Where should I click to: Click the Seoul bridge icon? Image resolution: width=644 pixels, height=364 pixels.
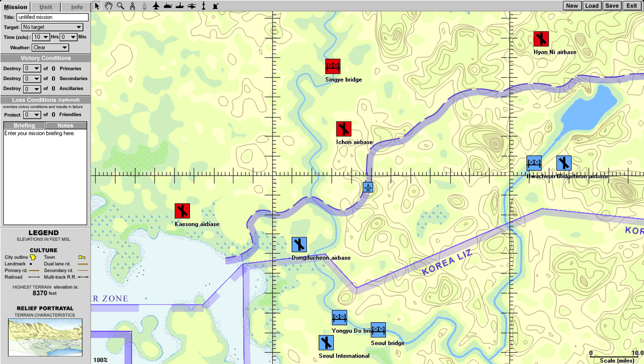click(x=378, y=330)
